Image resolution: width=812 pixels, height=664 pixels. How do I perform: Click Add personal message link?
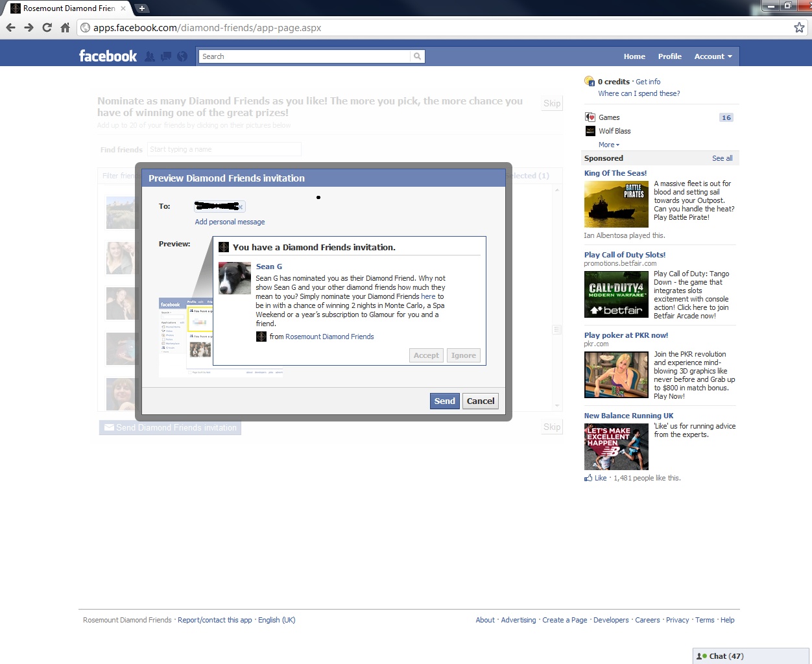point(230,222)
